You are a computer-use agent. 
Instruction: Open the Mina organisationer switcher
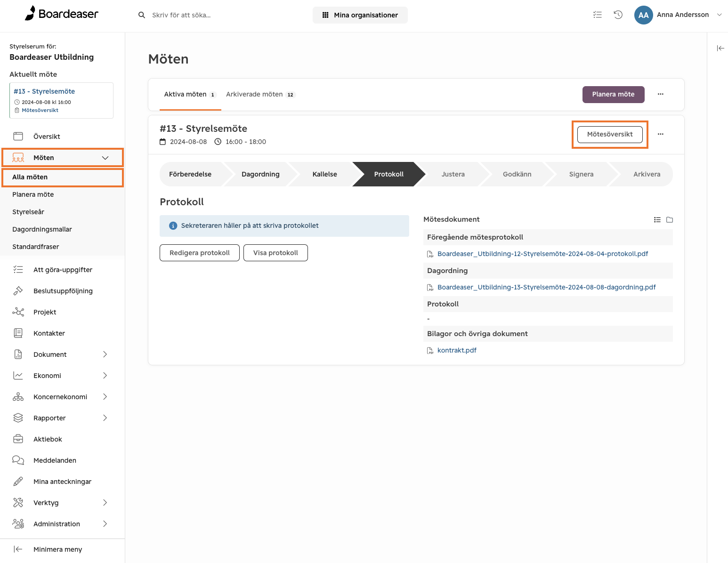click(x=360, y=15)
